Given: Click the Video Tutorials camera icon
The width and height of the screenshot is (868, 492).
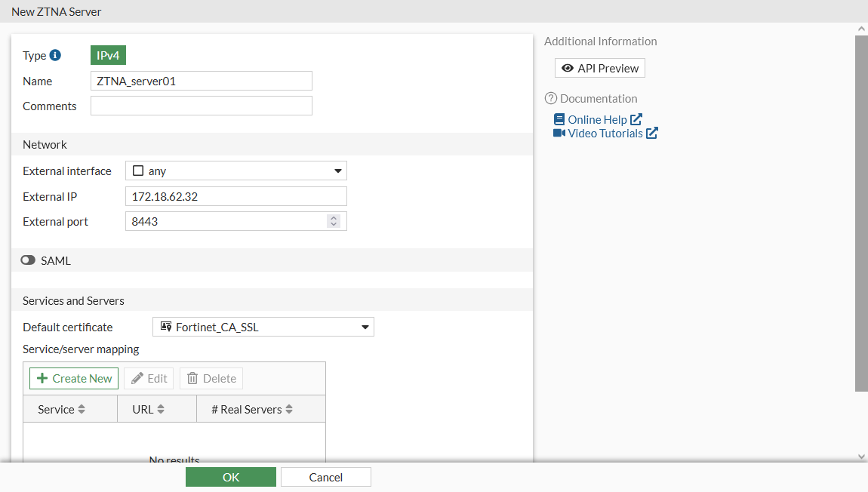Looking at the screenshot, I should tap(559, 133).
